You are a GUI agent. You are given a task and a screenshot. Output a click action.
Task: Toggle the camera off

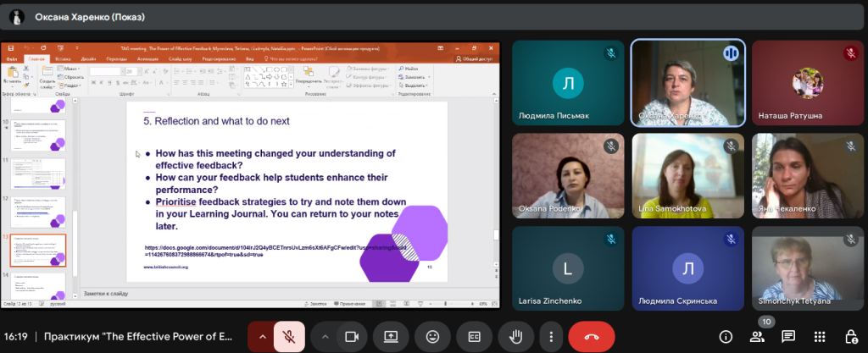pos(350,336)
